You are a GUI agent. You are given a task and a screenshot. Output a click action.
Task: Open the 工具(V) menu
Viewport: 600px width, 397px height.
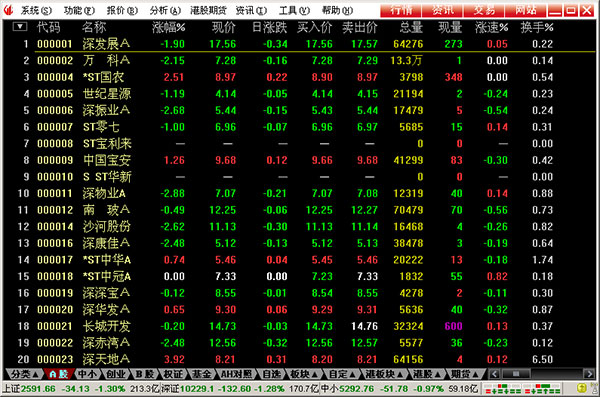tap(294, 10)
